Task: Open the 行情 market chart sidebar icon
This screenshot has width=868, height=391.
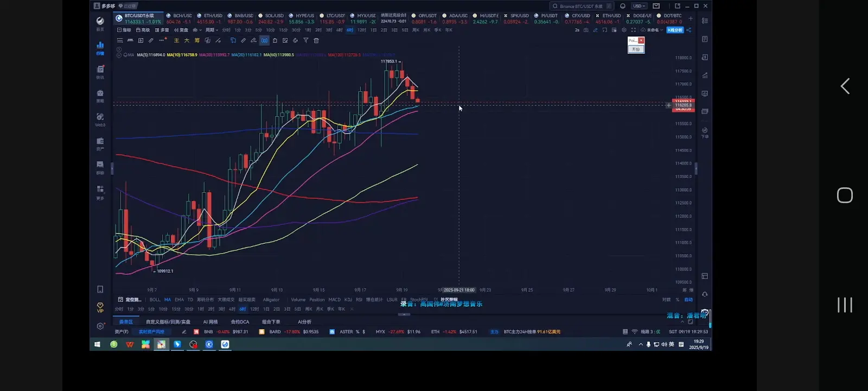Action: (x=100, y=48)
